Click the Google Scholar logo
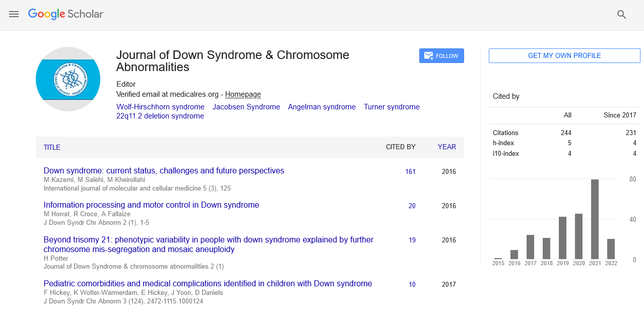This screenshot has width=644, height=310. coord(66,14)
